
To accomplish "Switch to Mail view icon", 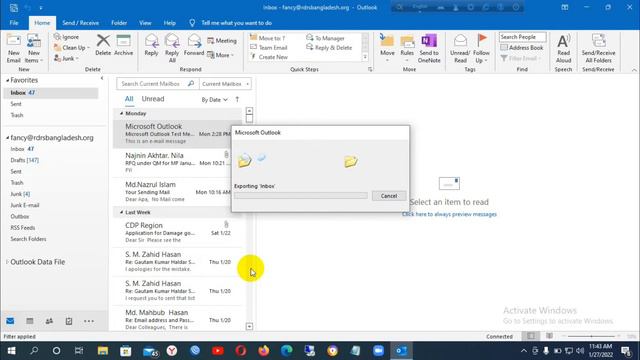I will [10, 321].
